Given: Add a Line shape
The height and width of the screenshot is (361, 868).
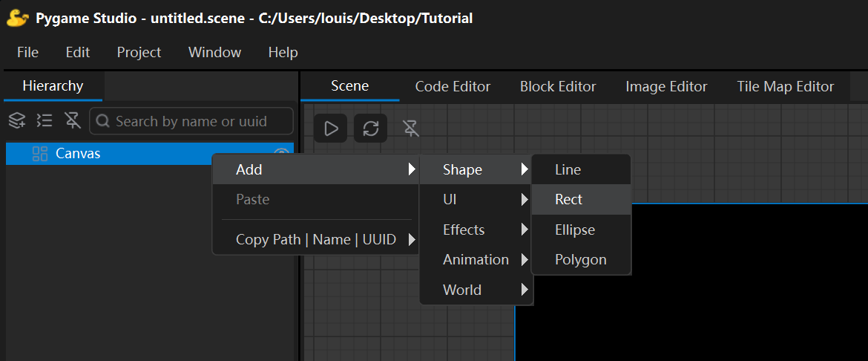Looking at the screenshot, I should [x=581, y=169].
